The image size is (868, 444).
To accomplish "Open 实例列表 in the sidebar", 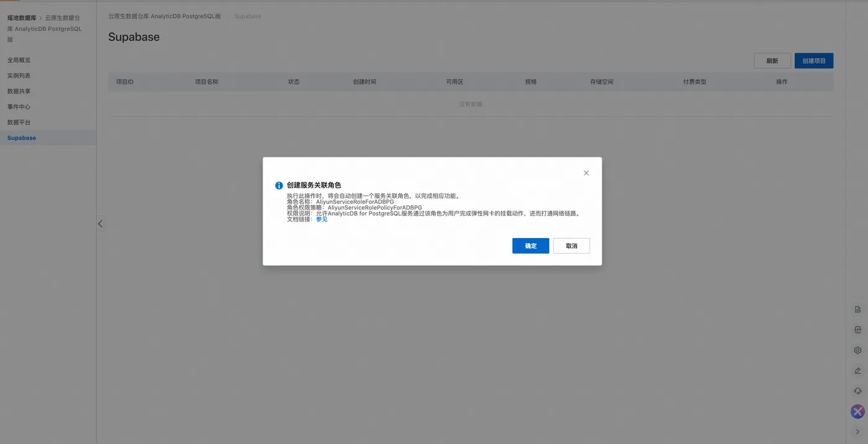I will point(19,76).
